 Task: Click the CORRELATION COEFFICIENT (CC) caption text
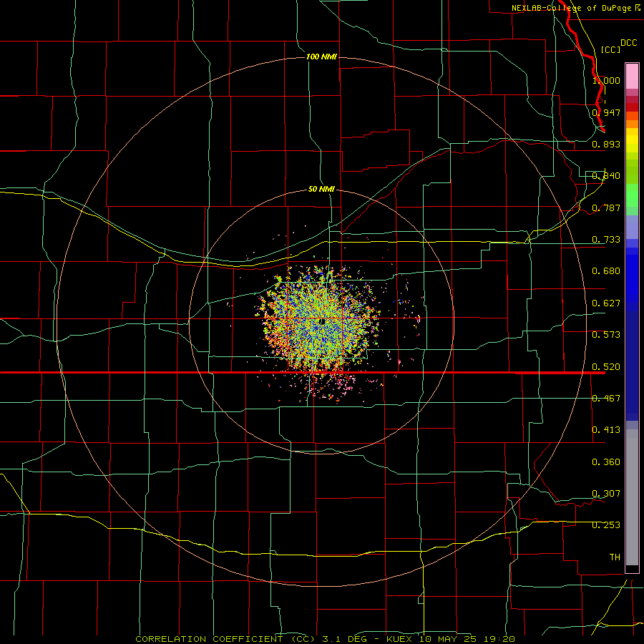pyautogui.click(x=227, y=639)
